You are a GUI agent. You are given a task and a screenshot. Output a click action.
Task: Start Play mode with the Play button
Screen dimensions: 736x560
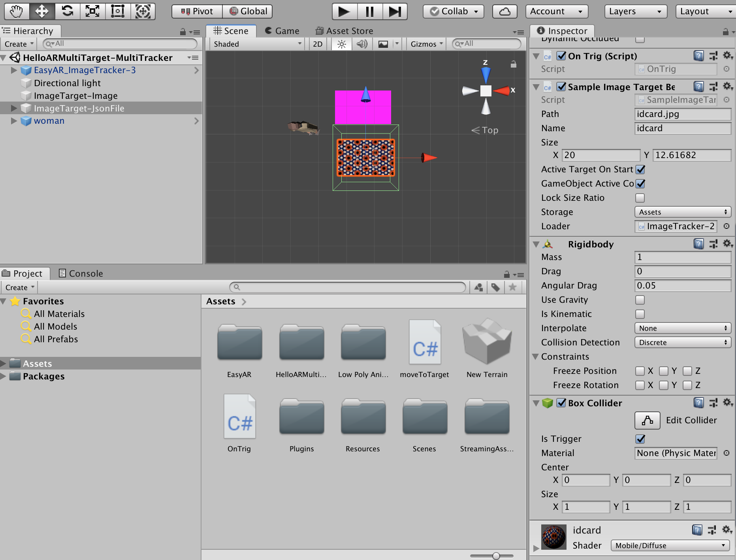344,11
